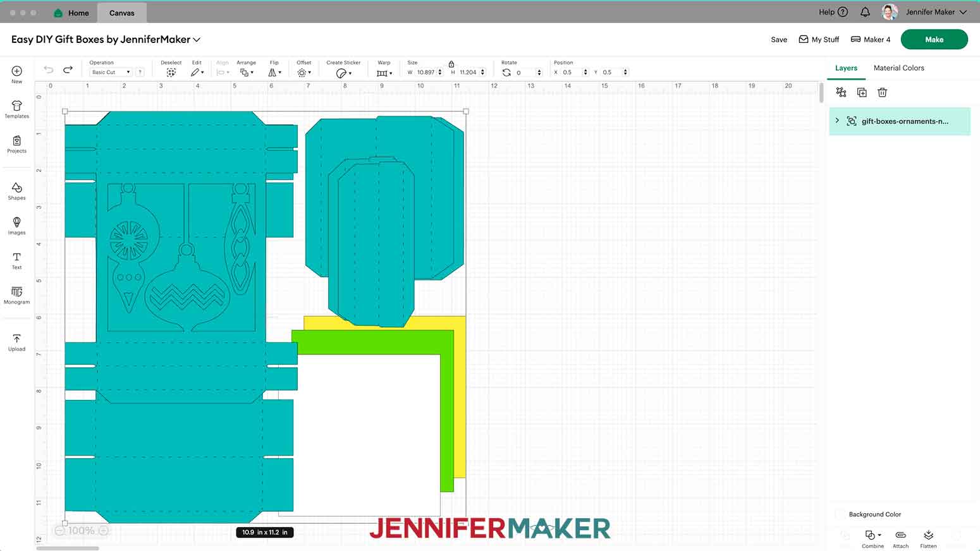Image resolution: width=980 pixels, height=551 pixels.
Task: Open the notifications bell
Action: click(865, 12)
